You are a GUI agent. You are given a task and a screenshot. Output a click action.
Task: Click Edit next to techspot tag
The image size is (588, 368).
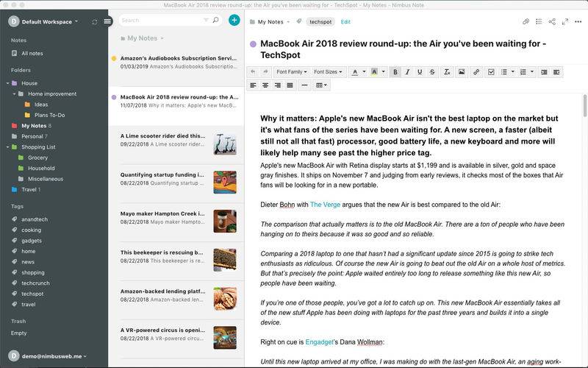click(x=345, y=22)
